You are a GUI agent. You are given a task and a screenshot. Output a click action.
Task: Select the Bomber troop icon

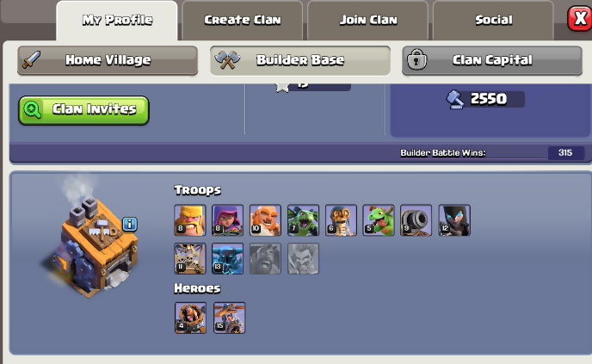point(341,220)
